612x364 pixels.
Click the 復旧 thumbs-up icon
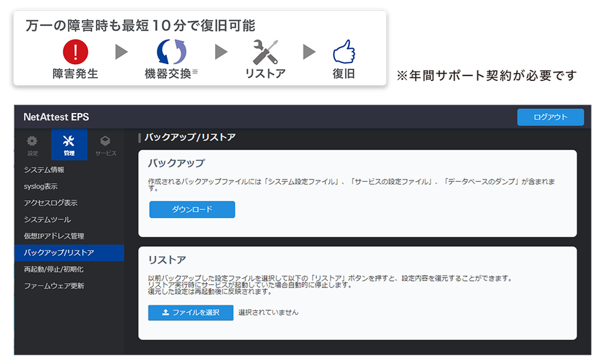[x=344, y=51]
